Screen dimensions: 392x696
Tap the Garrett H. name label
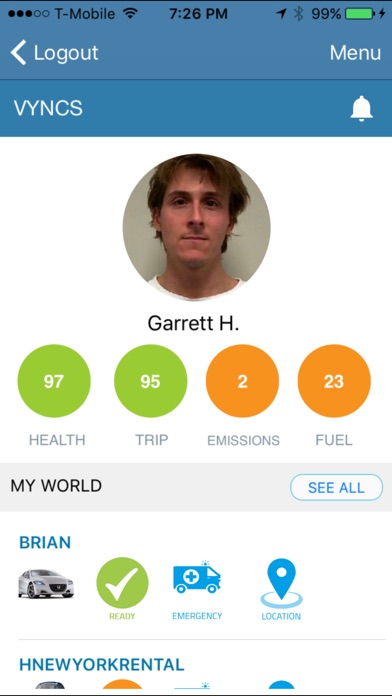tap(193, 323)
